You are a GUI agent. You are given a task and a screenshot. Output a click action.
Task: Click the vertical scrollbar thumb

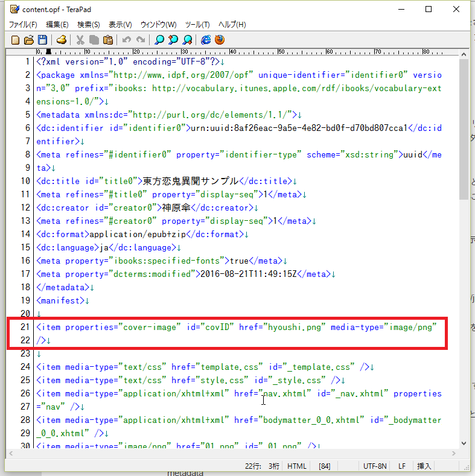tap(464, 129)
